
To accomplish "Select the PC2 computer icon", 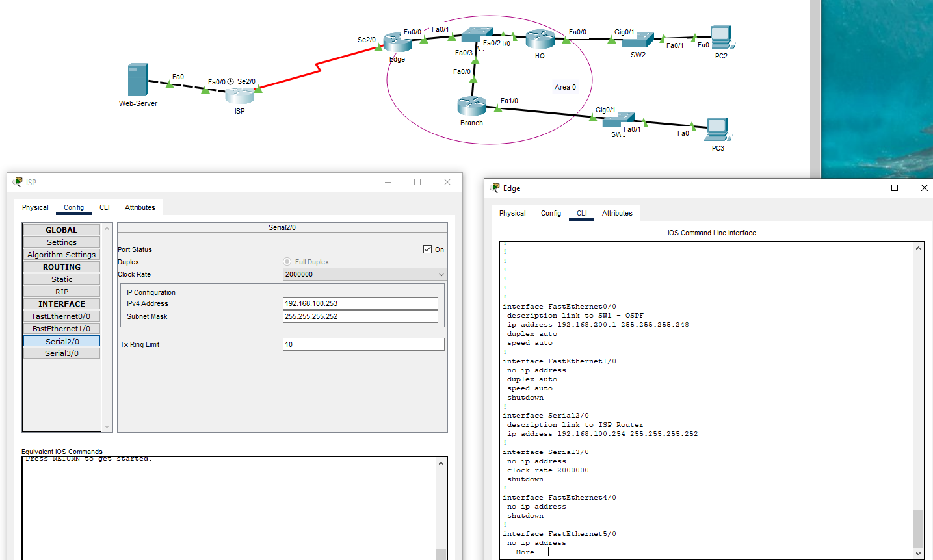I will pyautogui.click(x=722, y=38).
